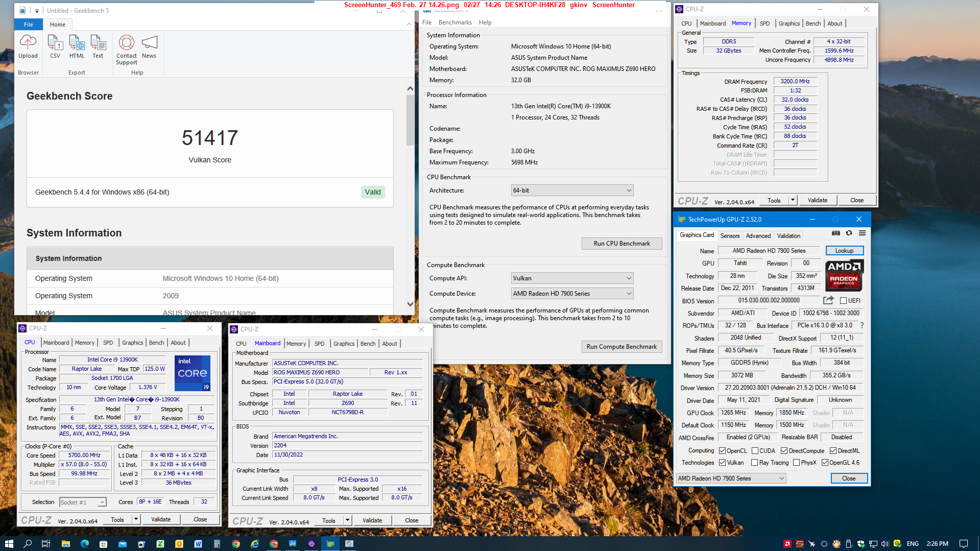Open the Compute API Vulkan dropdown
Screen dimensions: 980x551
[x=572, y=278]
